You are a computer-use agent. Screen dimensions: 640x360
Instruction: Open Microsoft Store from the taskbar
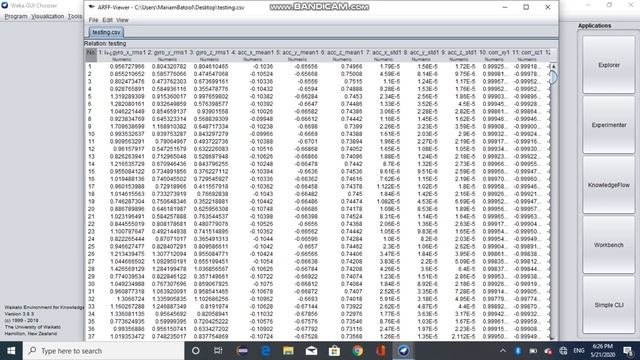click(334, 351)
